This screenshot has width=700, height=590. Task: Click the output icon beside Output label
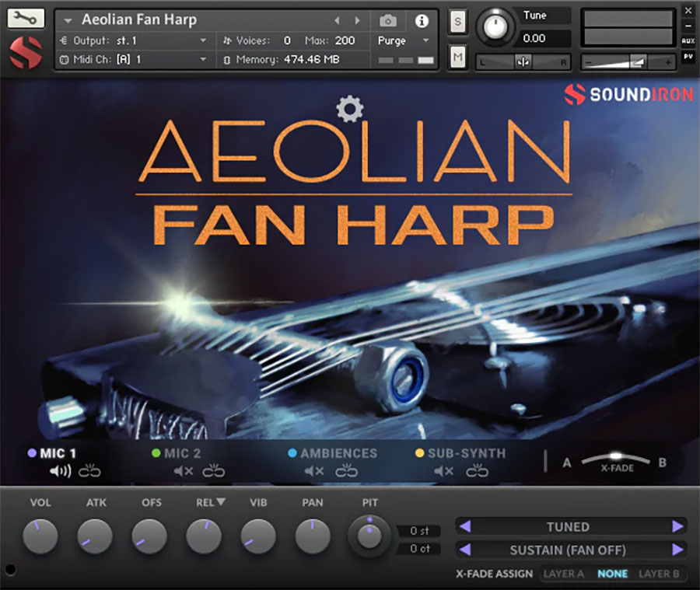(64, 40)
